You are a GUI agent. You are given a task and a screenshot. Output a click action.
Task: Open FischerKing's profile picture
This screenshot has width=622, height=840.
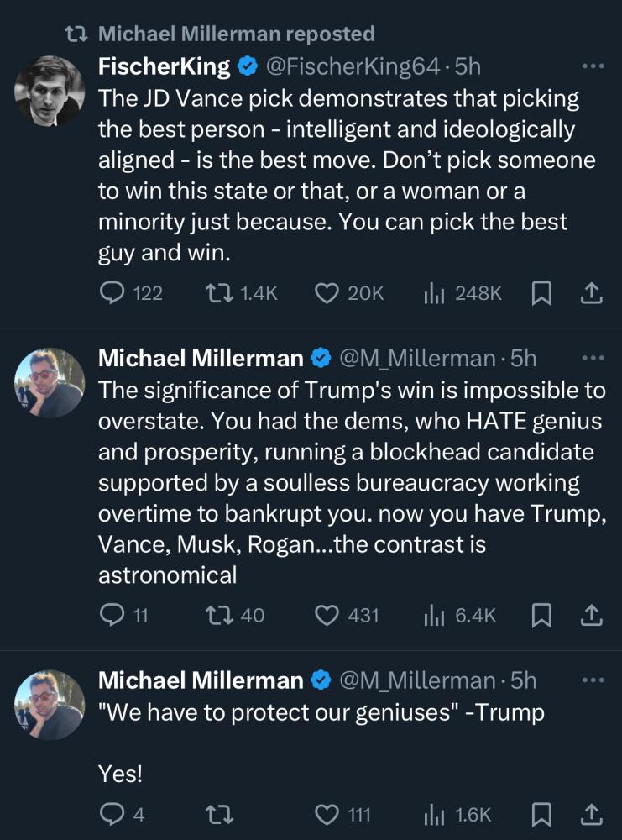pos(50,90)
